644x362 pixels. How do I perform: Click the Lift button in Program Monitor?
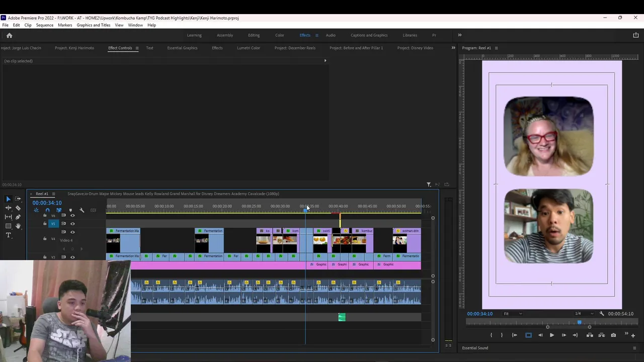click(x=590, y=335)
